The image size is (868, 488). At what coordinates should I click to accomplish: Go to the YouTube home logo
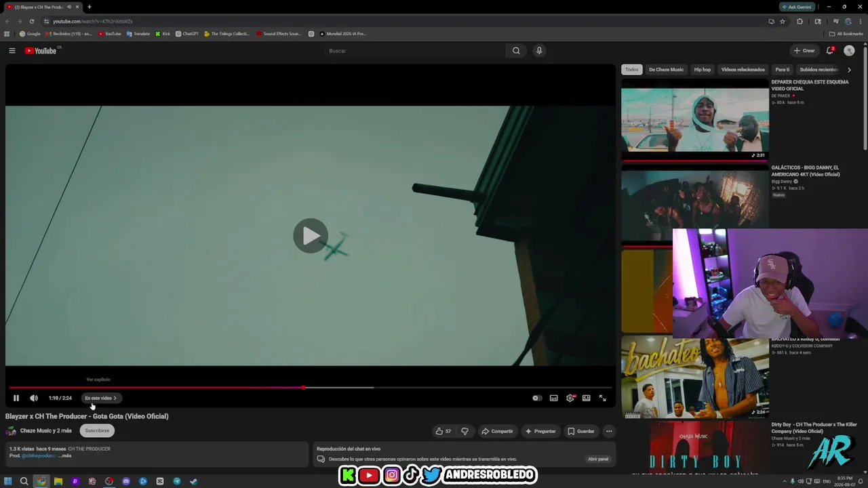click(41, 51)
